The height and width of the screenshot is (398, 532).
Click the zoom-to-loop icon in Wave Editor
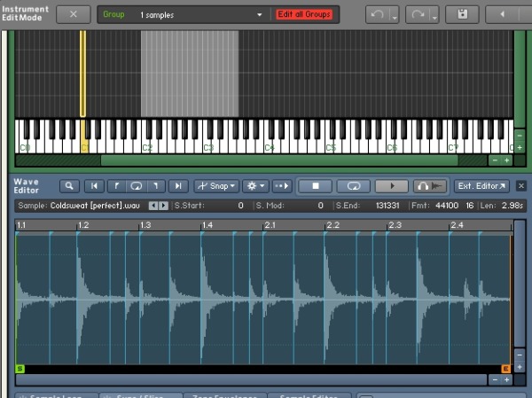point(137,186)
